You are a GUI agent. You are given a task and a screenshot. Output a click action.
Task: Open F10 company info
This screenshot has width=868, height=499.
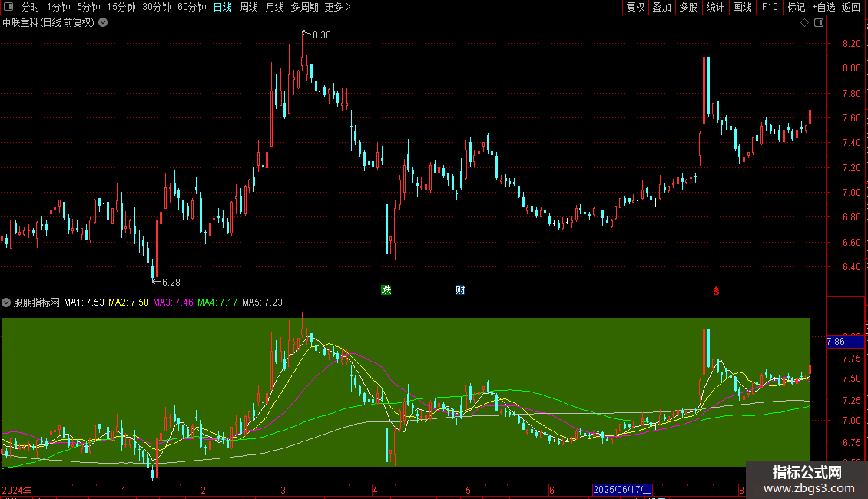(x=770, y=7)
